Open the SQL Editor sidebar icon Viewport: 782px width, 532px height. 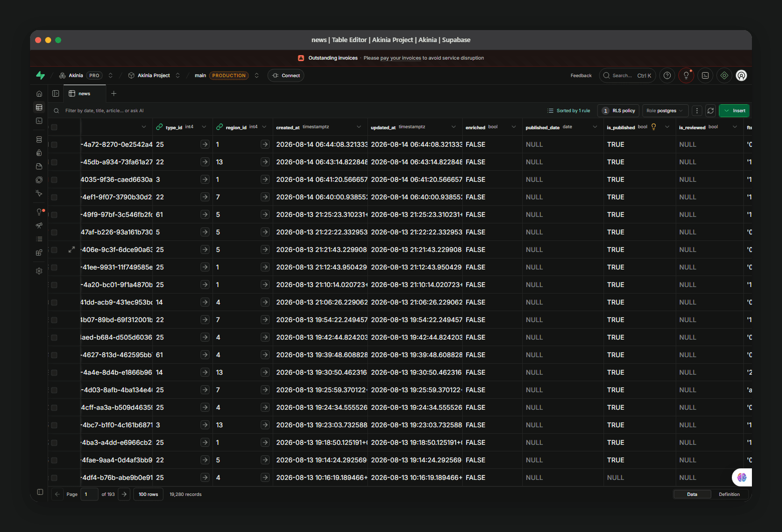pos(39,121)
